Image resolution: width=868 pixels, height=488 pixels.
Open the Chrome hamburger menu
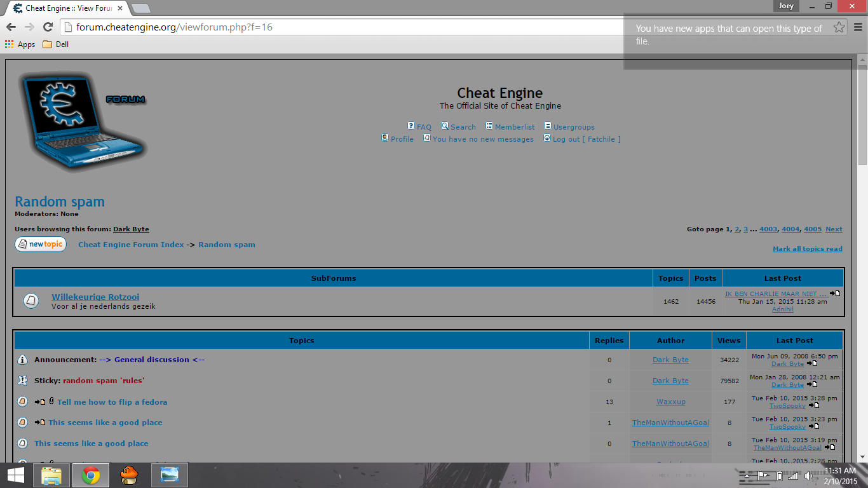point(857,27)
